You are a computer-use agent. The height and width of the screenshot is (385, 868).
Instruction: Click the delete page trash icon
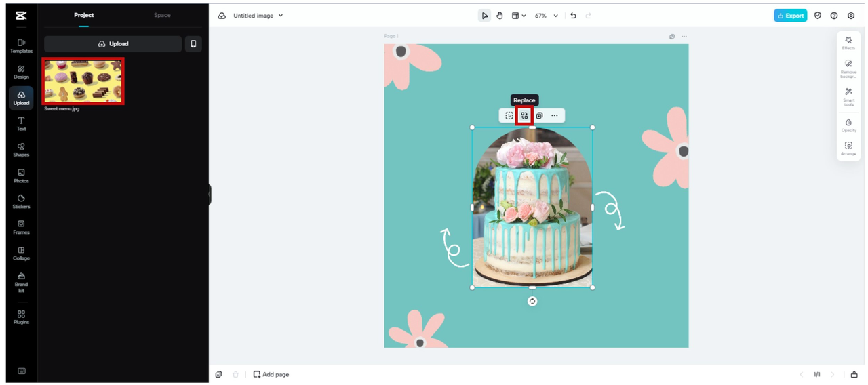(x=235, y=374)
